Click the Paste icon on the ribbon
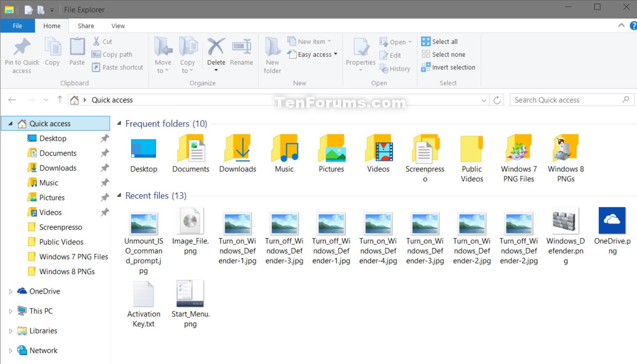The width and height of the screenshot is (637, 364). click(x=76, y=53)
